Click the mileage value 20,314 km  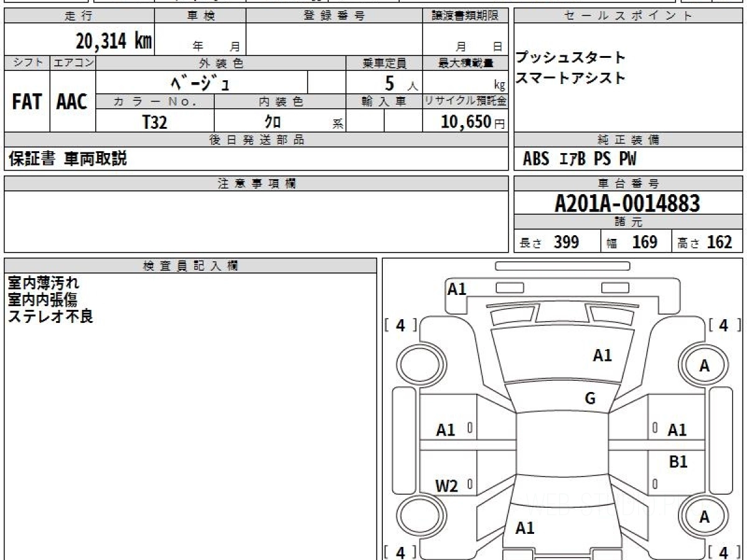point(114,41)
